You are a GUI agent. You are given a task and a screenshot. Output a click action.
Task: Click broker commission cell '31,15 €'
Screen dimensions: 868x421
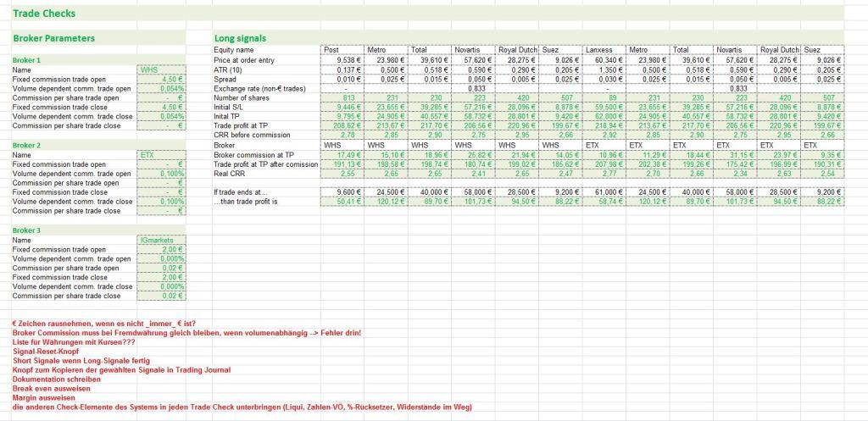[x=736, y=155]
